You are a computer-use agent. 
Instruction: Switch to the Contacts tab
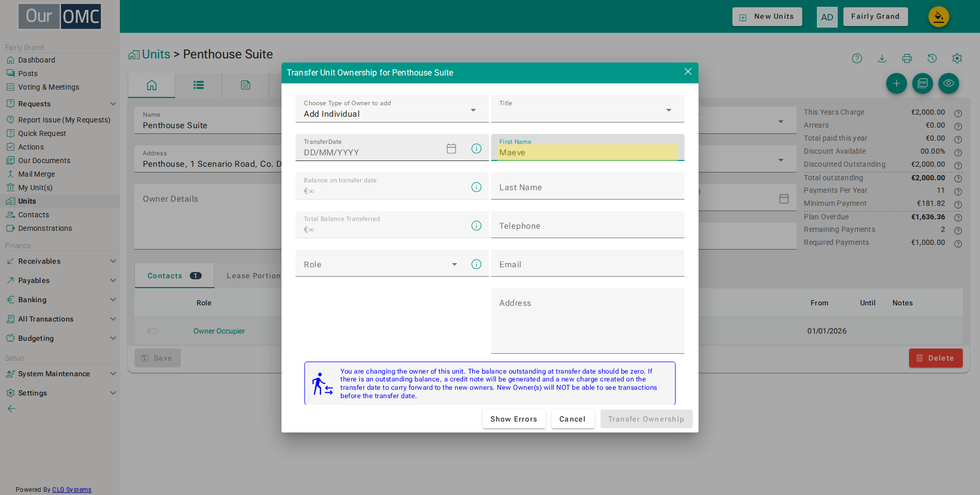[174, 276]
